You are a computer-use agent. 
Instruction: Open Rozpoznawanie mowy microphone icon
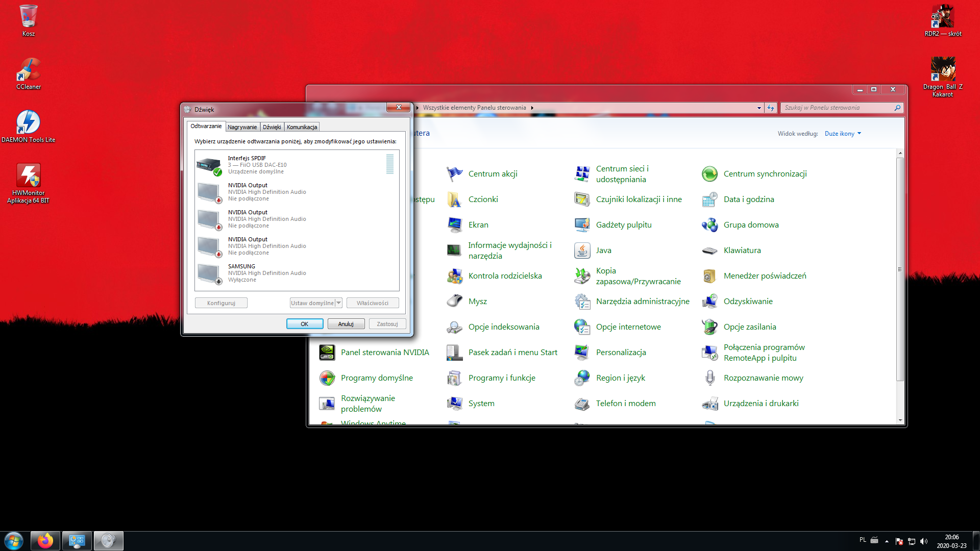(710, 378)
